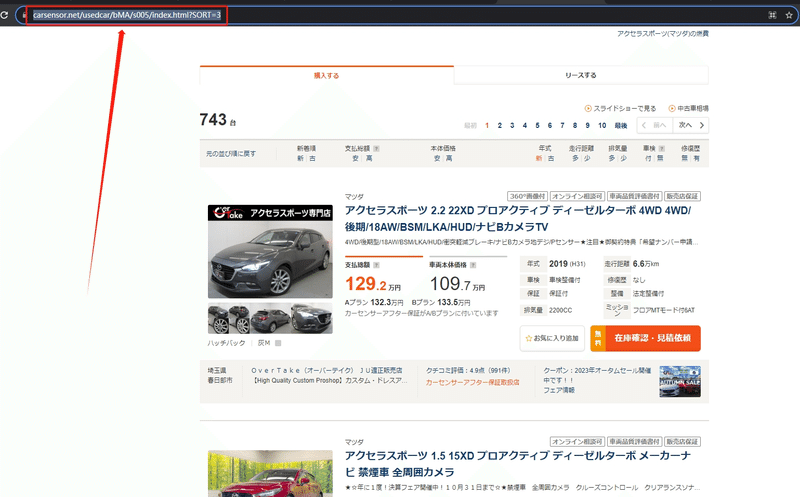
Task: Go to results page 7
Action: pyautogui.click(x=562, y=125)
